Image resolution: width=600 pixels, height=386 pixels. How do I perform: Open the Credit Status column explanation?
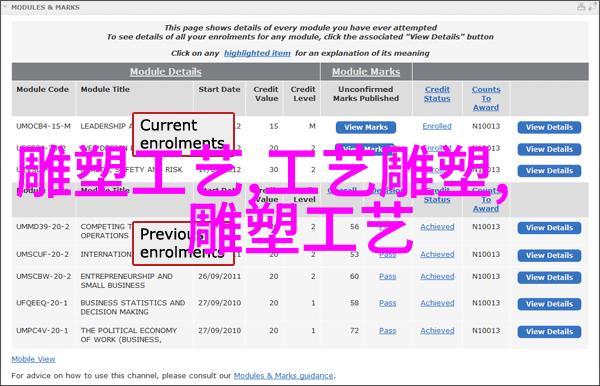(437, 94)
